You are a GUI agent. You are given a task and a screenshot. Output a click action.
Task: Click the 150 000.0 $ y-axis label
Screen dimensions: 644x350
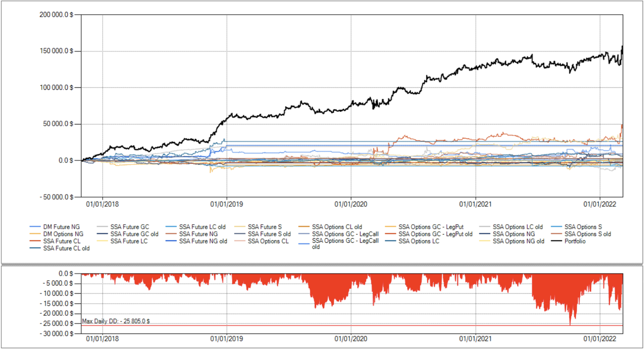click(56, 51)
